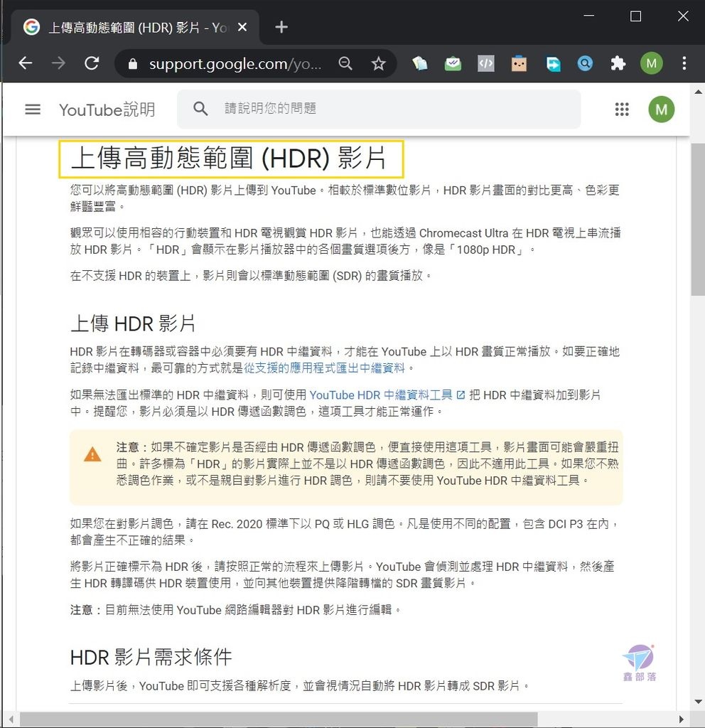The height and width of the screenshot is (728, 705).
Task: Close the HDR support tab
Action: tap(242, 28)
